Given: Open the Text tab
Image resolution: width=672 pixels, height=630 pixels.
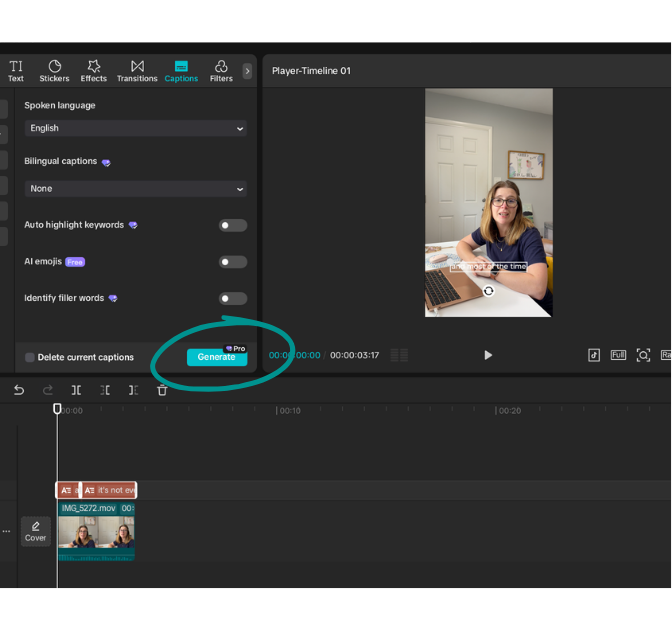Looking at the screenshot, I should point(16,71).
